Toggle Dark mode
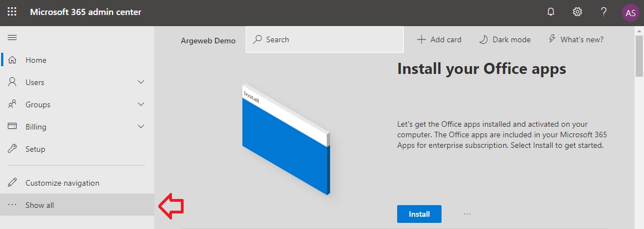The image size is (644, 229). [x=505, y=39]
